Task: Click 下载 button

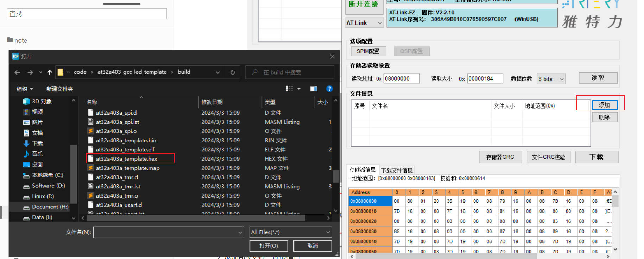Action: (x=597, y=157)
